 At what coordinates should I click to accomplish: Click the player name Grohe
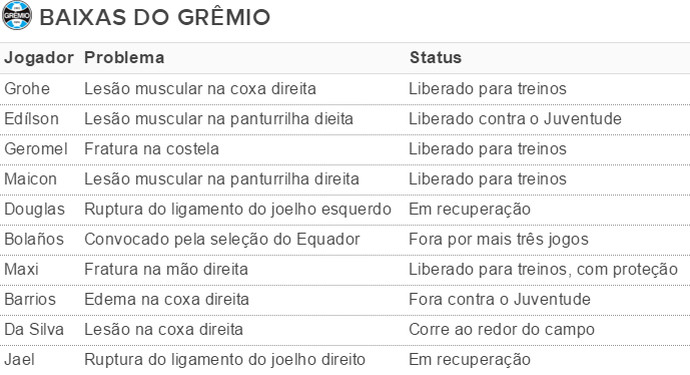(x=27, y=88)
